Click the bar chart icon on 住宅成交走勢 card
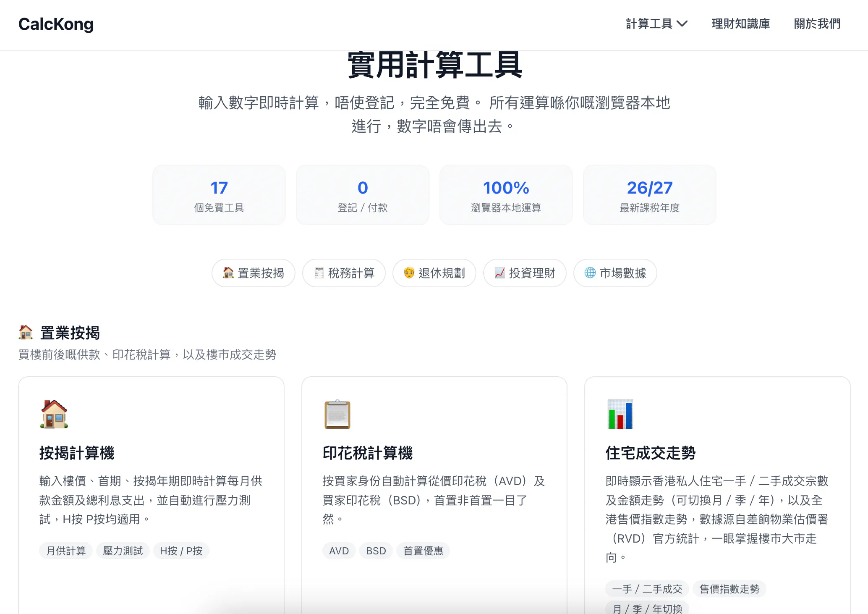 point(620,414)
